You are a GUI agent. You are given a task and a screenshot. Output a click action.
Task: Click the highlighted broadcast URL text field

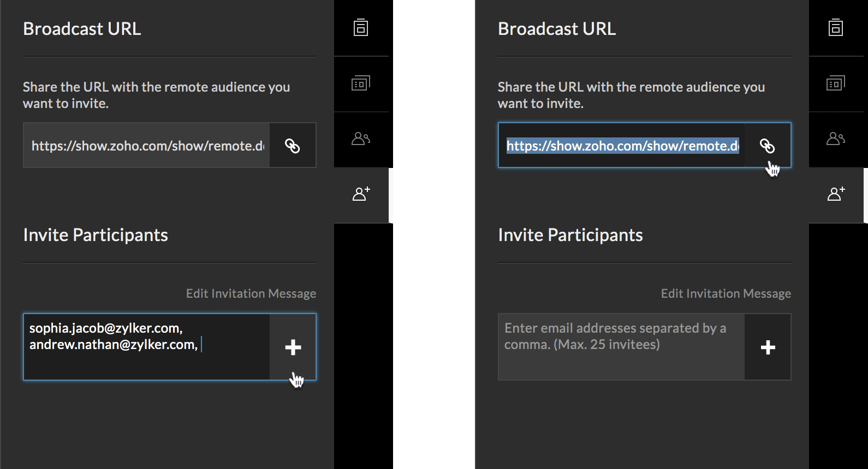(x=622, y=146)
